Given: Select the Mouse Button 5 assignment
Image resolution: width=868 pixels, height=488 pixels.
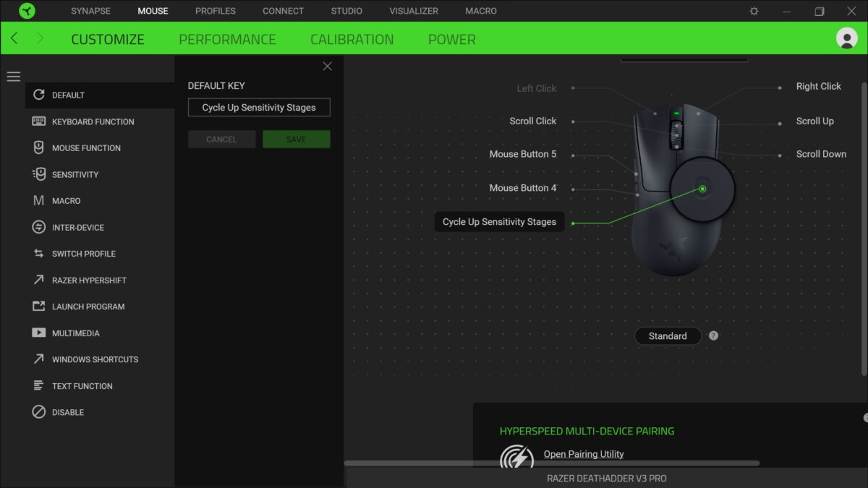Looking at the screenshot, I should point(523,154).
